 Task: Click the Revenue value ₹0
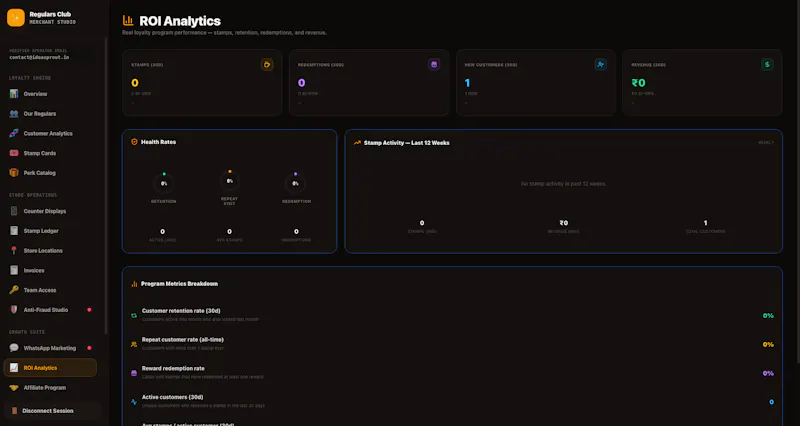tap(638, 83)
